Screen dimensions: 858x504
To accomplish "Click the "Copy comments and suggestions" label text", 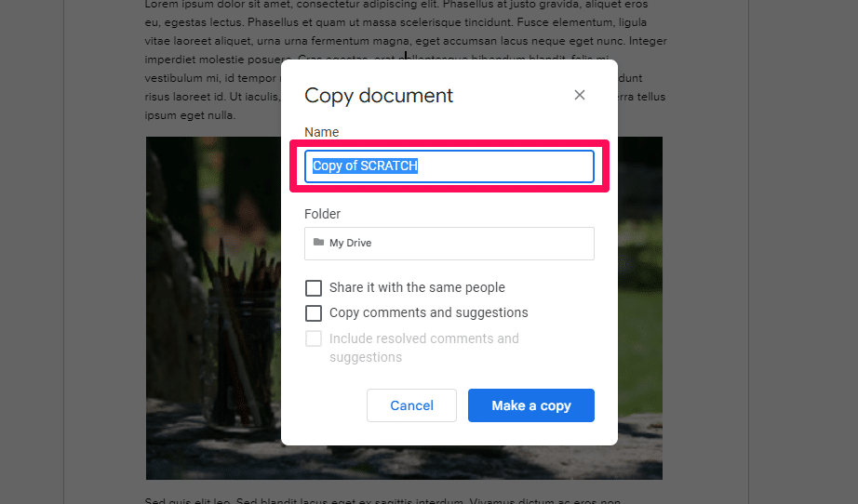I will (428, 313).
